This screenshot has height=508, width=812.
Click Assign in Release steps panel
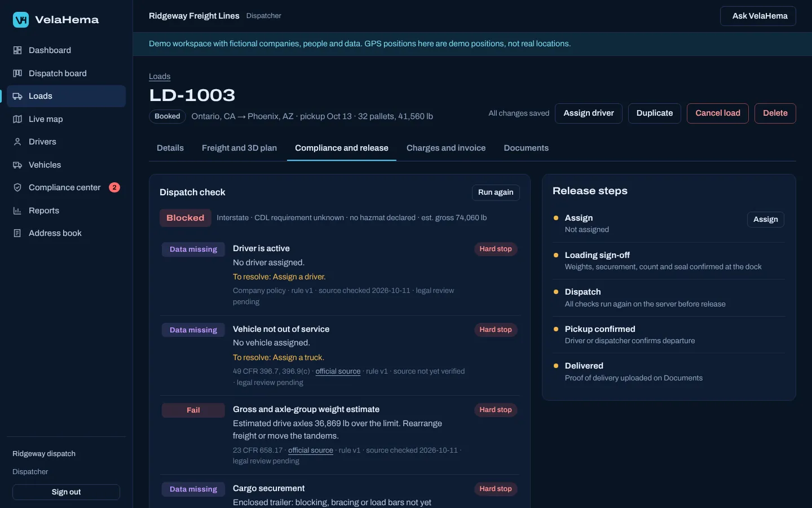click(765, 220)
